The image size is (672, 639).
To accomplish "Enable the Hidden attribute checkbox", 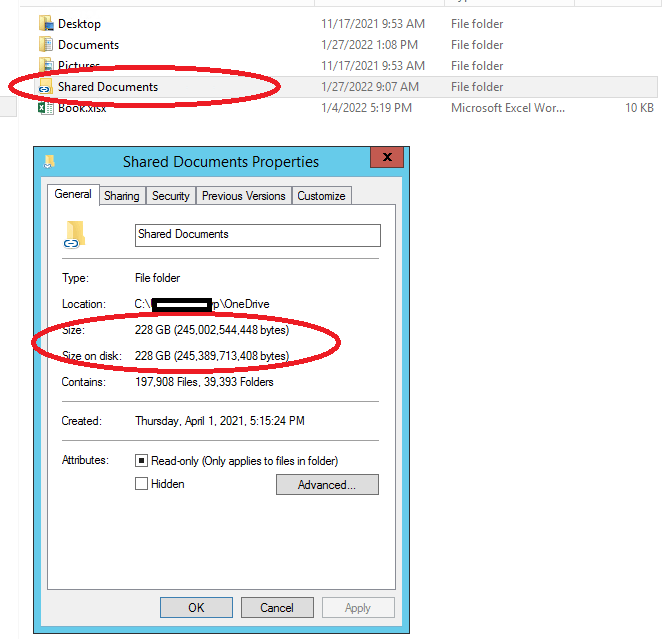I will 141,484.
